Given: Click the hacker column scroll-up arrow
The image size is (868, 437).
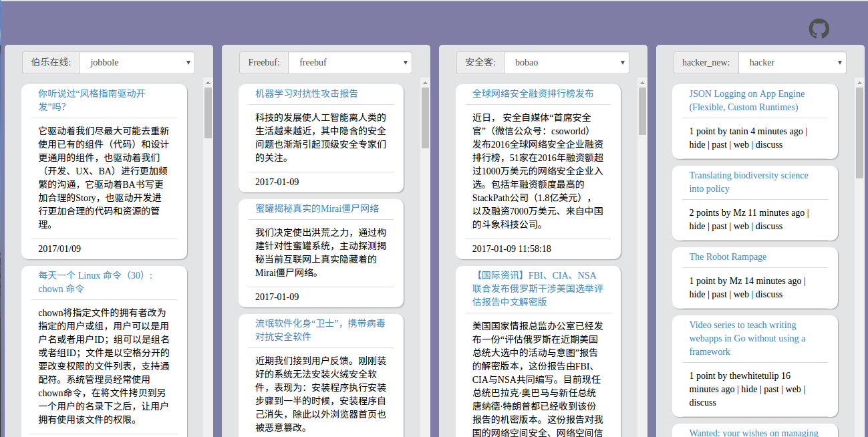Looking at the screenshot, I should (859, 83).
